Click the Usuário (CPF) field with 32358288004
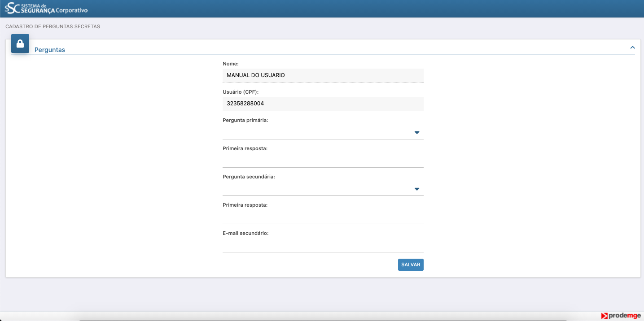 coord(323,104)
